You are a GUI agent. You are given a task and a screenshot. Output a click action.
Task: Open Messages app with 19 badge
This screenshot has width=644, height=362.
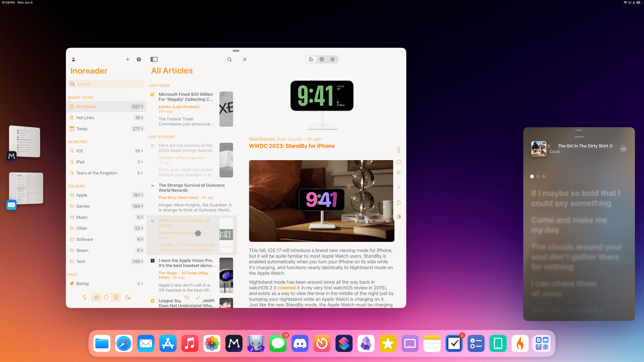(278, 343)
